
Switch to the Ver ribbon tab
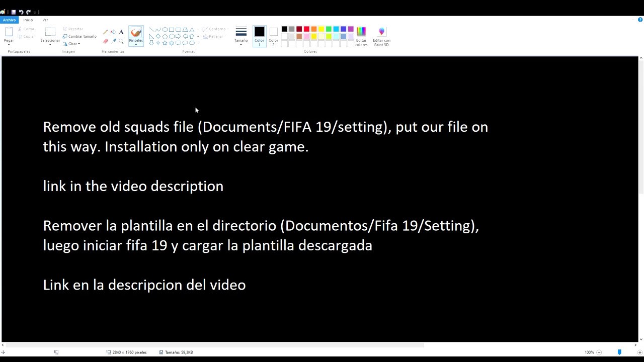[x=45, y=20]
